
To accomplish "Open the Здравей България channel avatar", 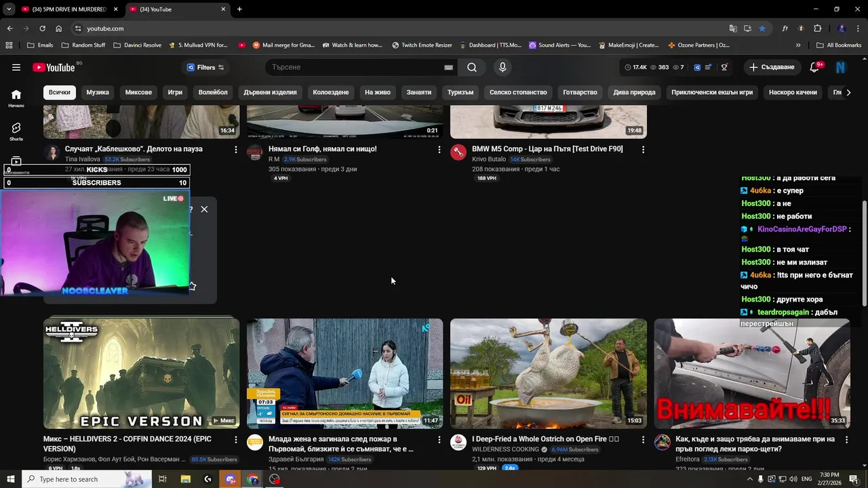I will coord(255,443).
